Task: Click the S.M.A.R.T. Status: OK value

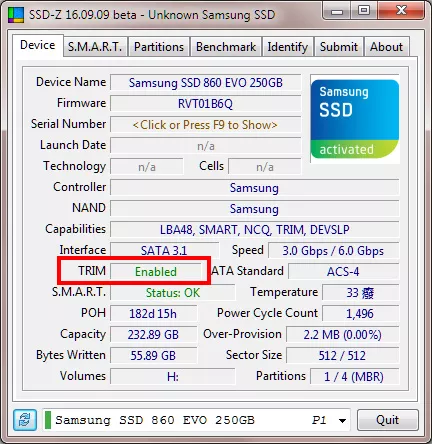Action: pyautogui.click(x=173, y=293)
